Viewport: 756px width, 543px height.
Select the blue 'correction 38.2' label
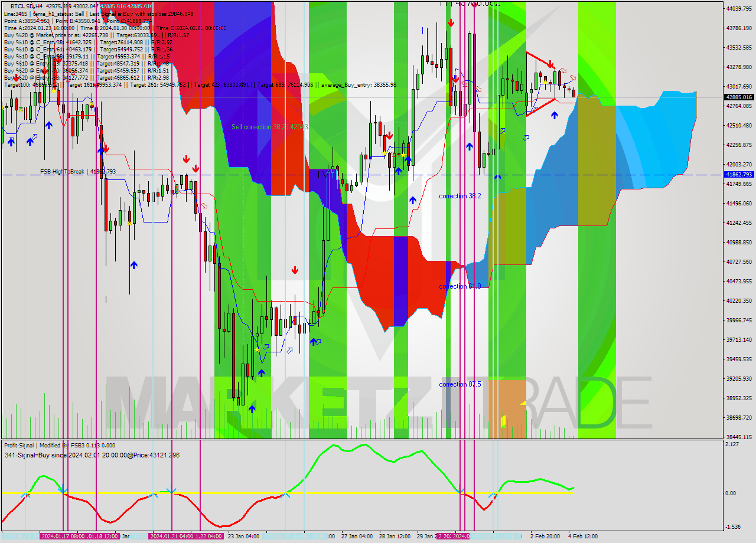(x=460, y=196)
